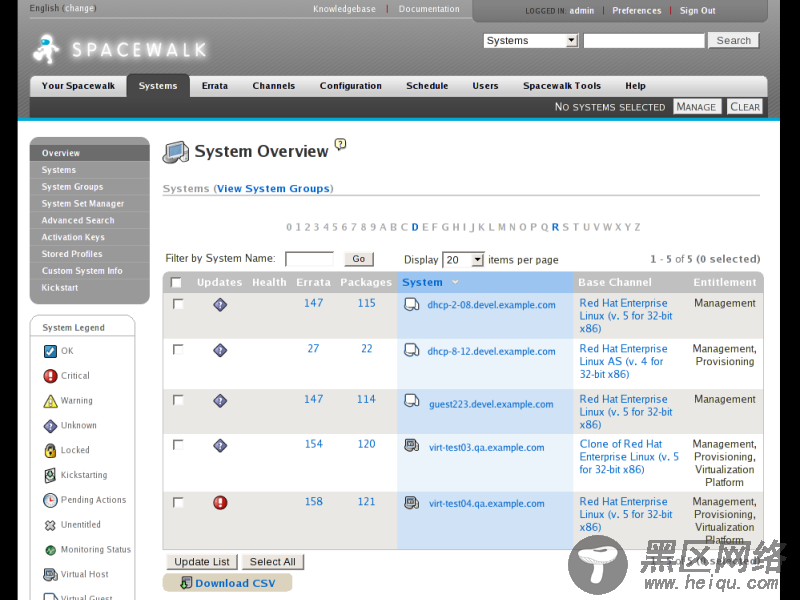
Task: Click critical status icon for virt-test04 row
Action: (220, 503)
